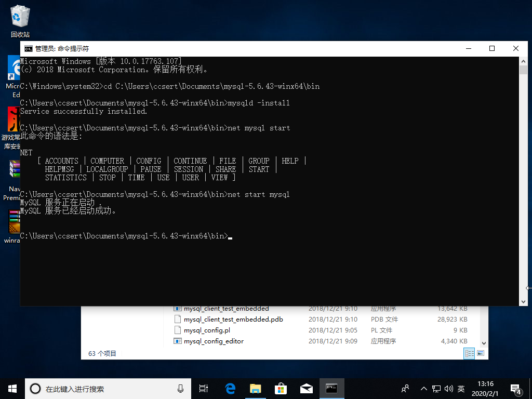This screenshot has height=399, width=532.
Task: Click the Command Prompt title bar icon
Action: click(29, 48)
